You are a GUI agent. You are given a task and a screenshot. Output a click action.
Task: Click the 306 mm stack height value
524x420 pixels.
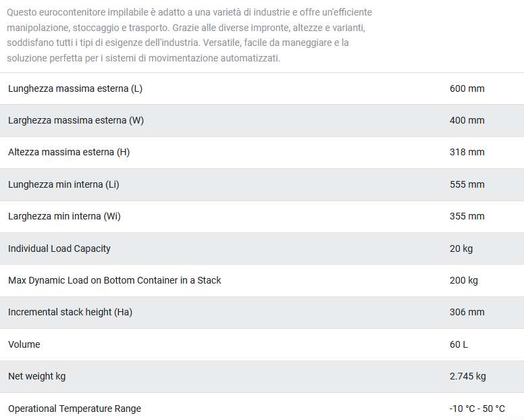467,312
